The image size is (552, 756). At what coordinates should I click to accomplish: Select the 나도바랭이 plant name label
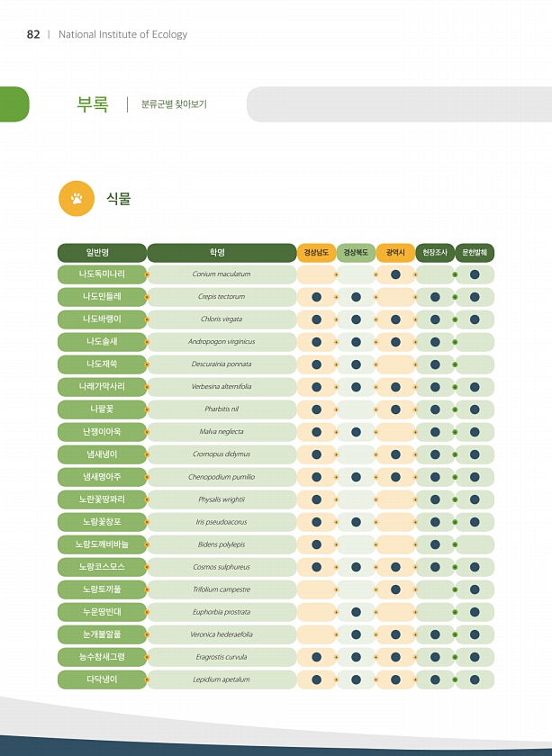click(x=102, y=319)
